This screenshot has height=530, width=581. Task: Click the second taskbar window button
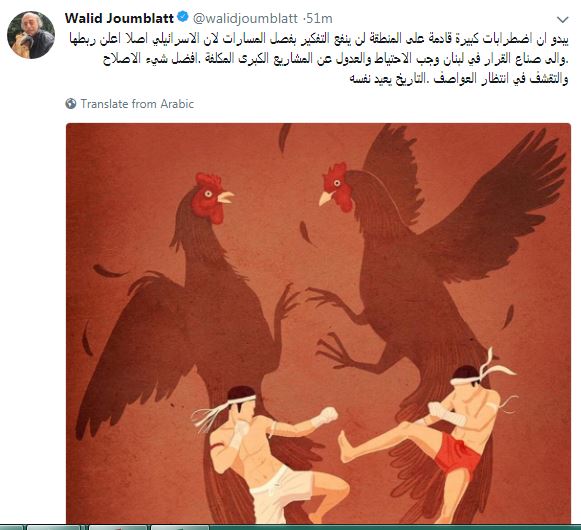tap(54, 527)
